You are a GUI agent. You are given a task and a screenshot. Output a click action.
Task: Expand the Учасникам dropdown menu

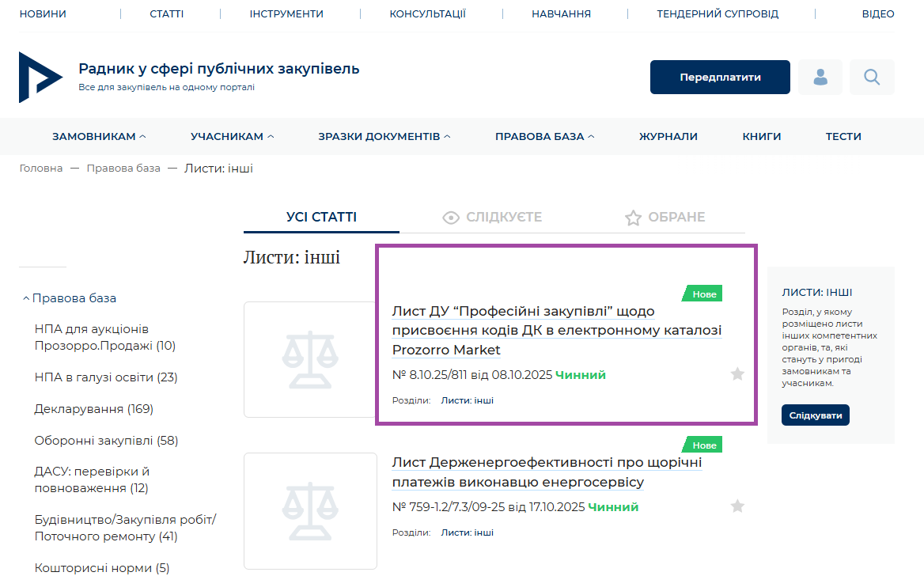232,136
